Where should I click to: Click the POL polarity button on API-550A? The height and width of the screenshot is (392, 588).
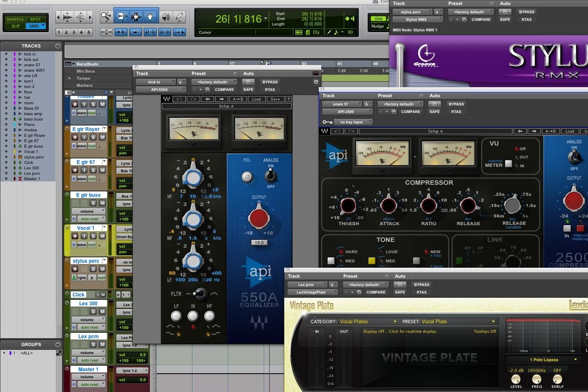tap(247, 177)
